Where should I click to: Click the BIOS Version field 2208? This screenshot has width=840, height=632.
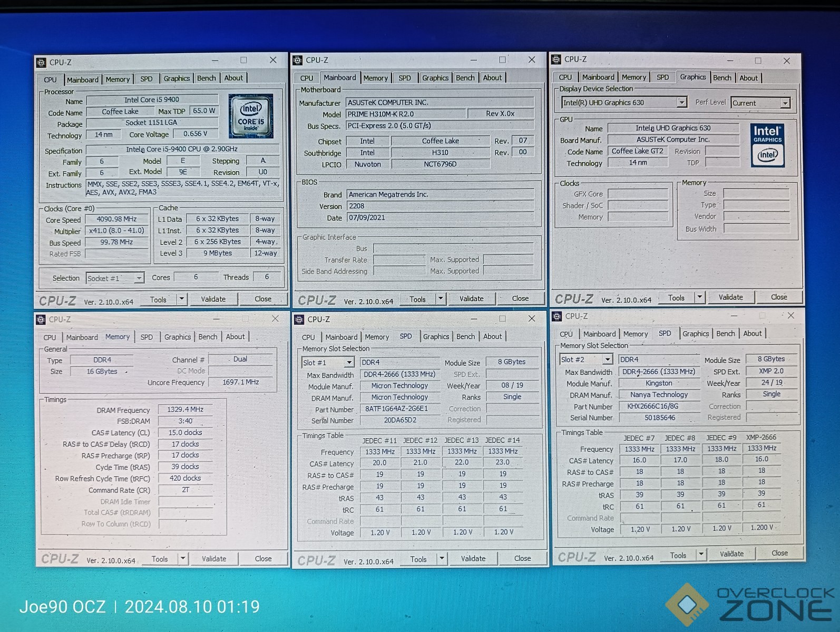[x=440, y=206]
